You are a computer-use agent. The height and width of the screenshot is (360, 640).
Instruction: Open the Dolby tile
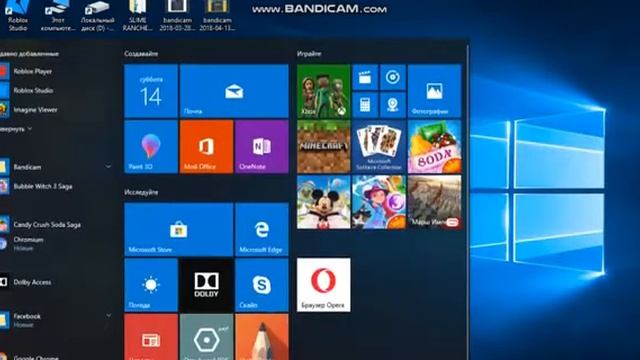tap(207, 285)
